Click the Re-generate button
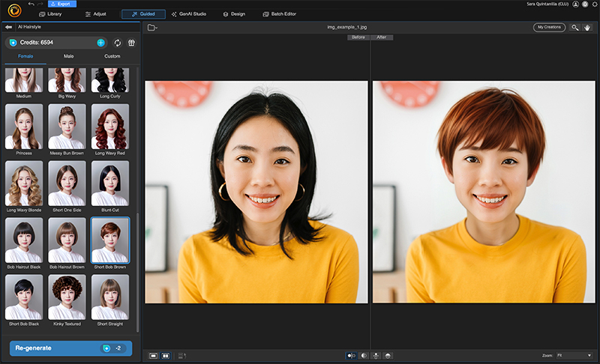The image size is (600, 364). (70, 348)
